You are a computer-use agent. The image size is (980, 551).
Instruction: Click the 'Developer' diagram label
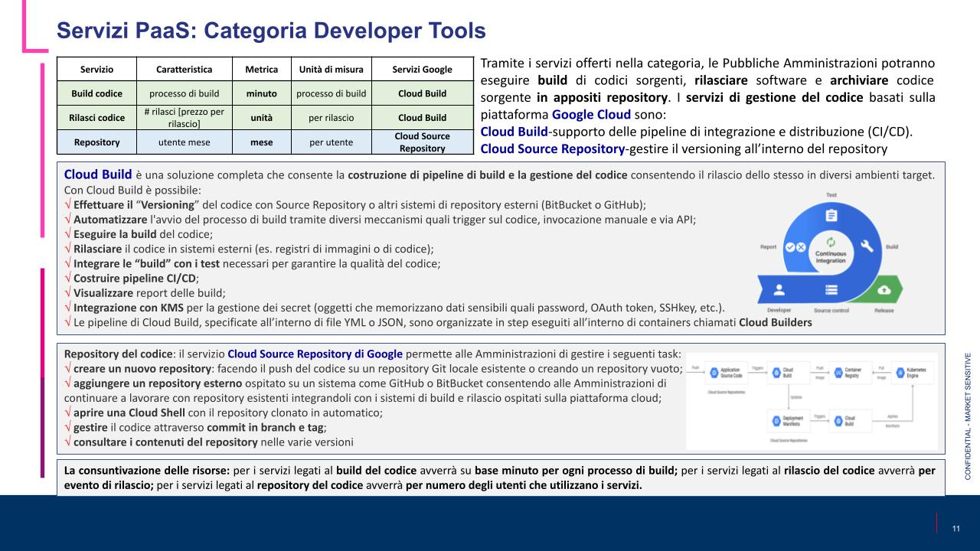coord(779,310)
